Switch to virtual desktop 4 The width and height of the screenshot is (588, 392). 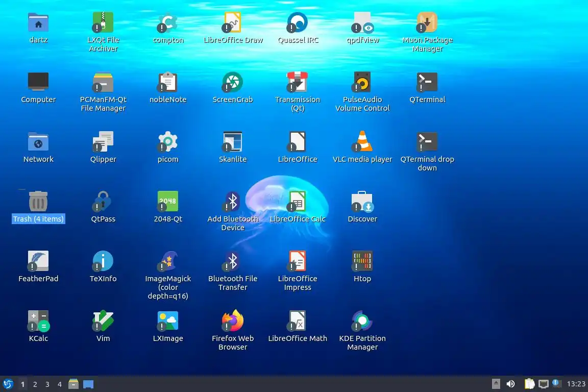pos(60,384)
